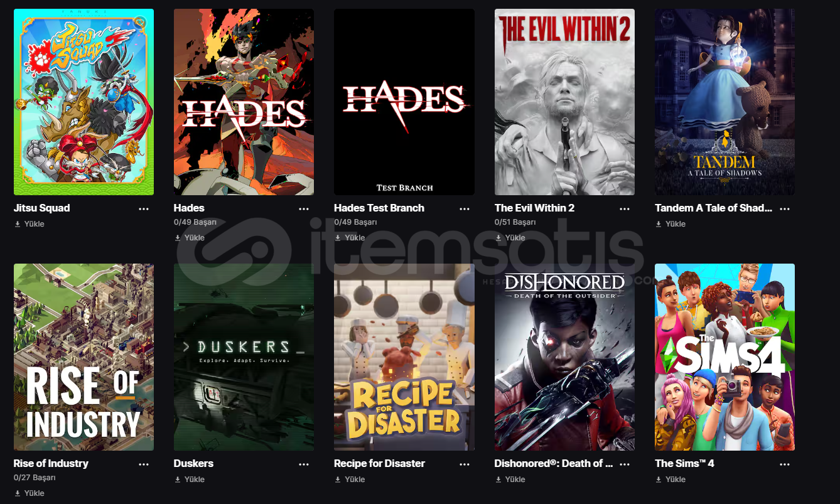Open the three-dot menu for Rise of Industry
840x504 pixels.
(x=144, y=464)
